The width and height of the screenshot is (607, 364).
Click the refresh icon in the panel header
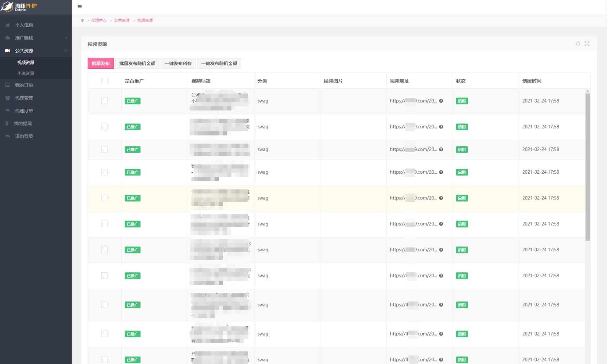click(578, 44)
